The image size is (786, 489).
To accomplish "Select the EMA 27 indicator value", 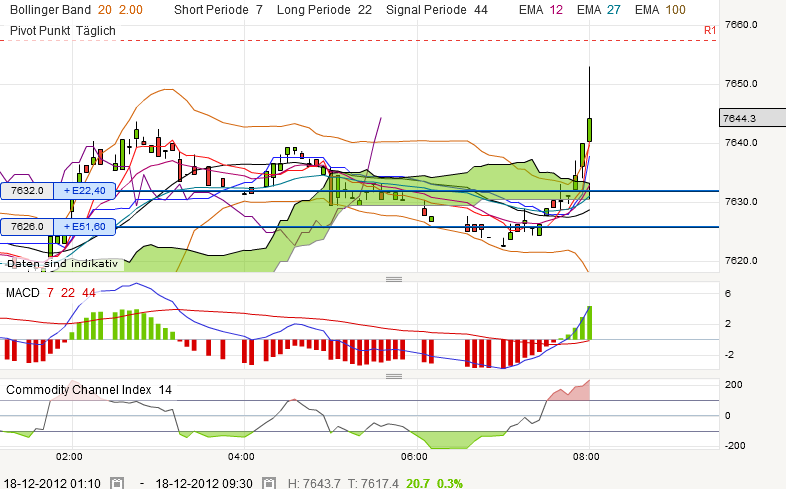I will pos(614,10).
